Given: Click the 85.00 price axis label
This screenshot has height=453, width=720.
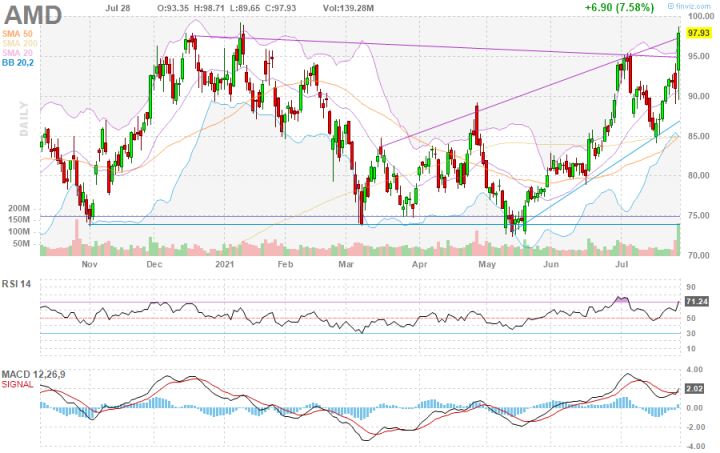Looking at the screenshot, I should pyautogui.click(x=699, y=136).
